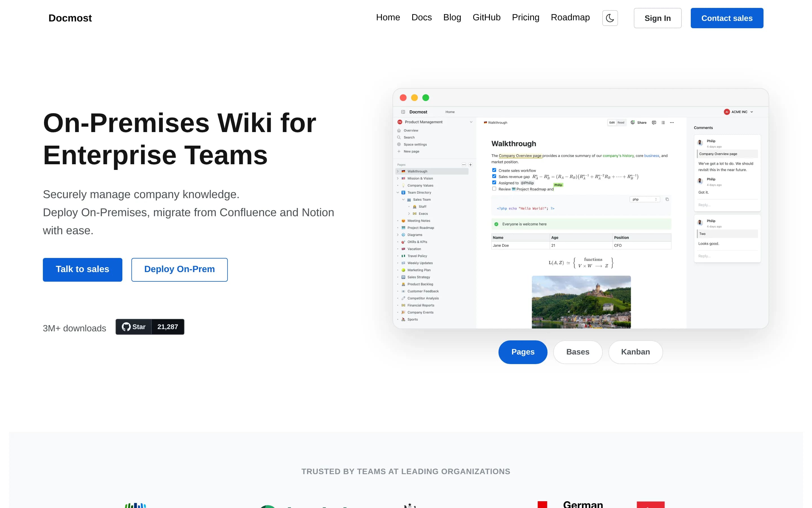Click the plus icon next to New page
The width and height of the screenshot is (812, 508).
tap(399, 152)
